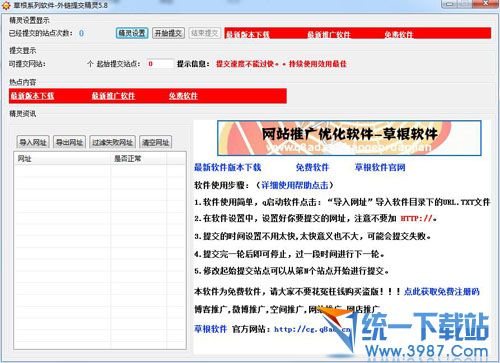This screenshot has height=363, width=500.
Task: Click the red HTTP:// text in step 2
Action: [x=416, y=219]
